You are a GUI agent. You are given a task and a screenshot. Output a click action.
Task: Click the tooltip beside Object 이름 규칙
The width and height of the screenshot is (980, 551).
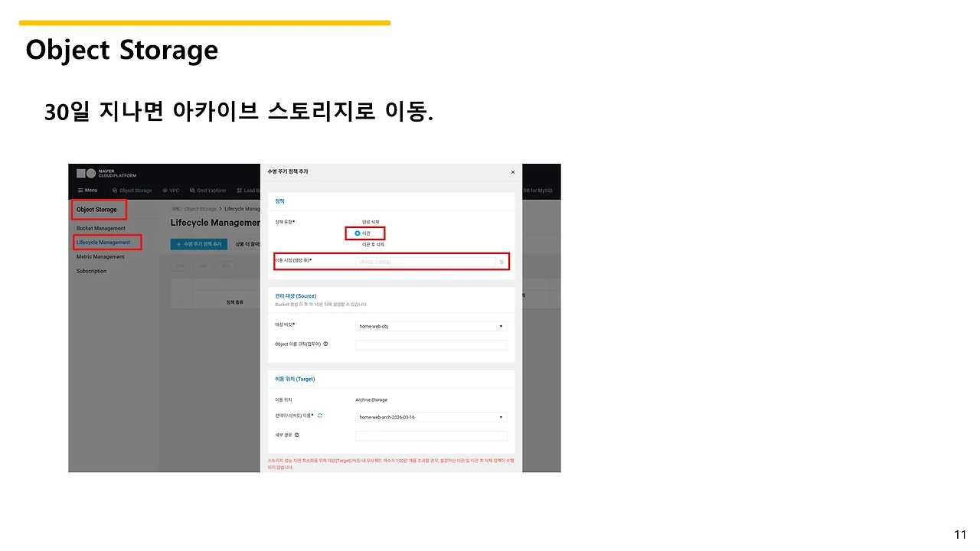point(325,344)
